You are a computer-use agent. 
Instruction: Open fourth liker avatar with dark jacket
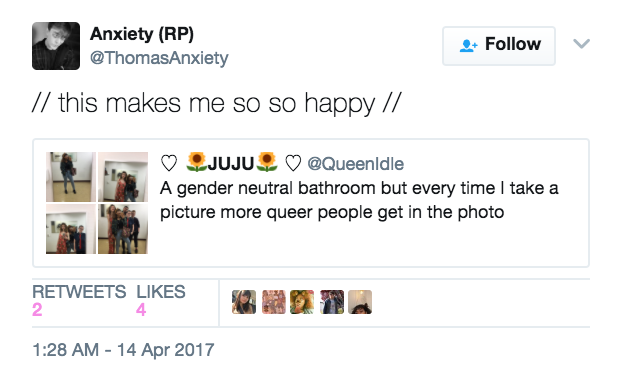332,302
